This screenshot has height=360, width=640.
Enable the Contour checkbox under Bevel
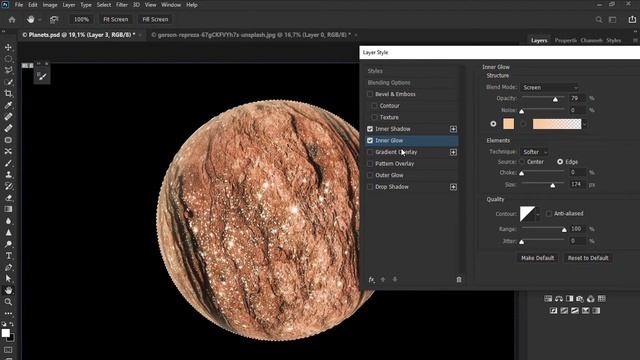374,106
